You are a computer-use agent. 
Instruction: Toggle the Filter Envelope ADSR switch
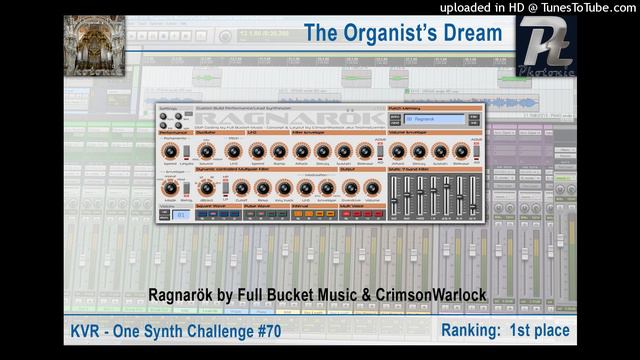tap(380, 151)
